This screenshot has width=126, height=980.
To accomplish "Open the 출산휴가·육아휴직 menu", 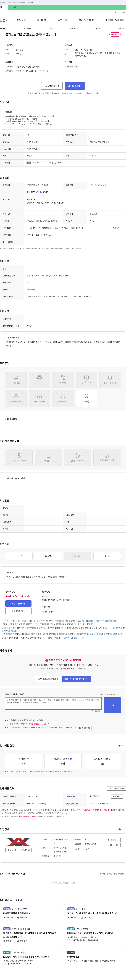I will (x=115, y=20).
